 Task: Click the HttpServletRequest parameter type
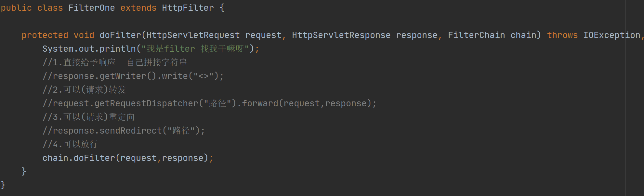tap(193, 35)
